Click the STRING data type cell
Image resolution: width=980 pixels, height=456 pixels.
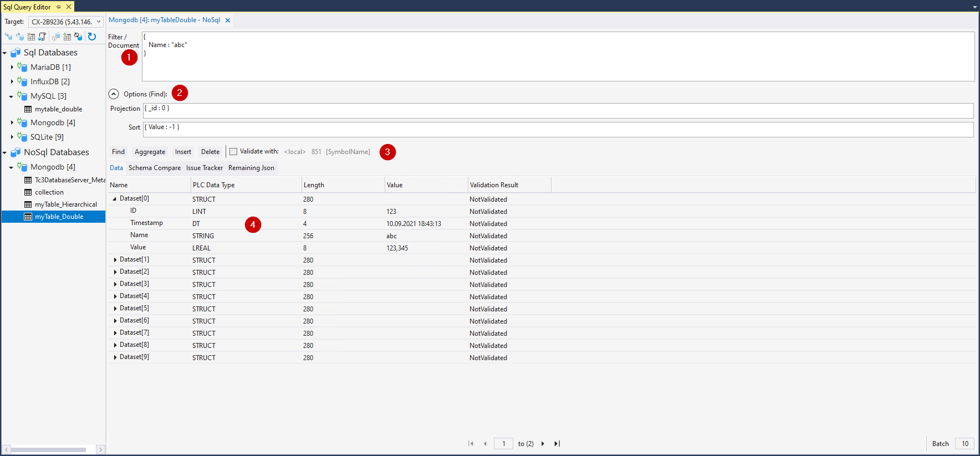click(x=203, y=236)
